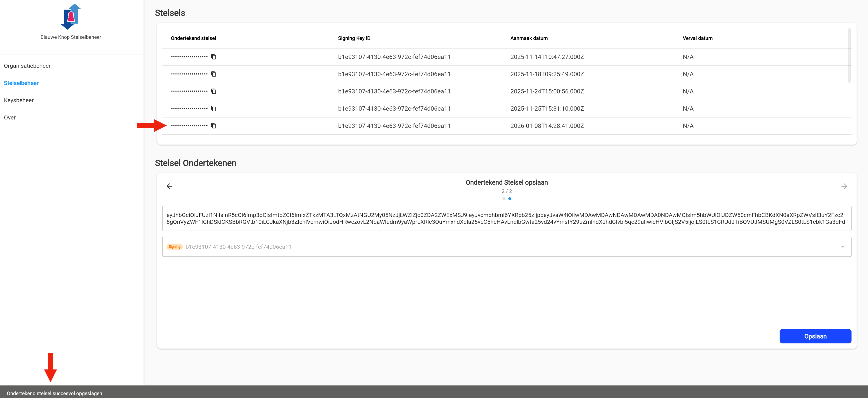Viewport: 868px width, 398px height.
Task: Copy signed stelsel from 2025-11-18 row
Action: [x=213, y=74]
